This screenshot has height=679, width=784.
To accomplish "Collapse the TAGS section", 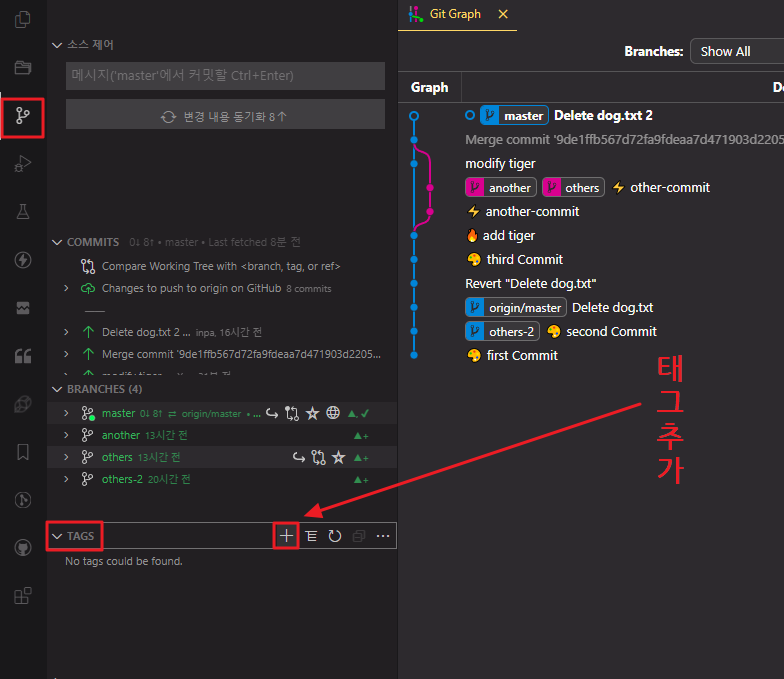I will click(x=57, y=536).
